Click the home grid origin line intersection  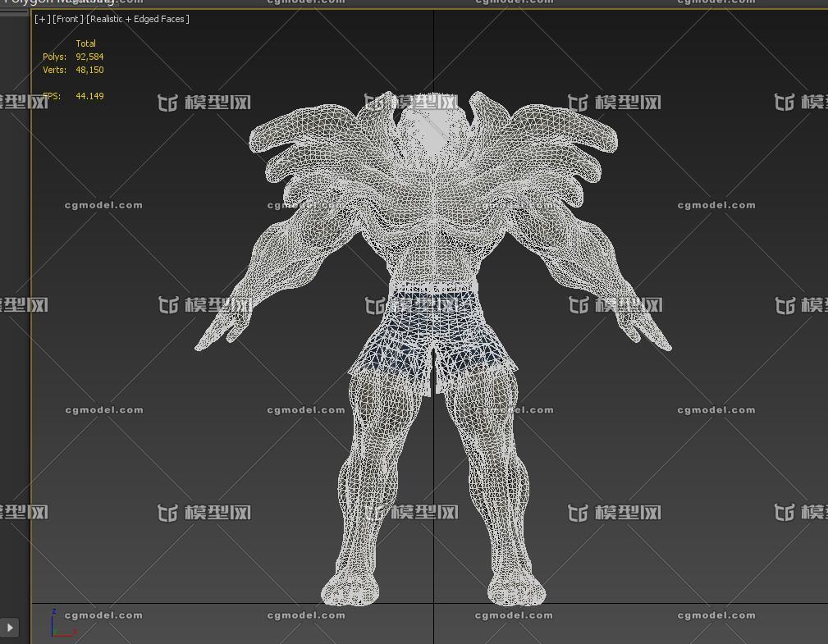pos(434,604)
